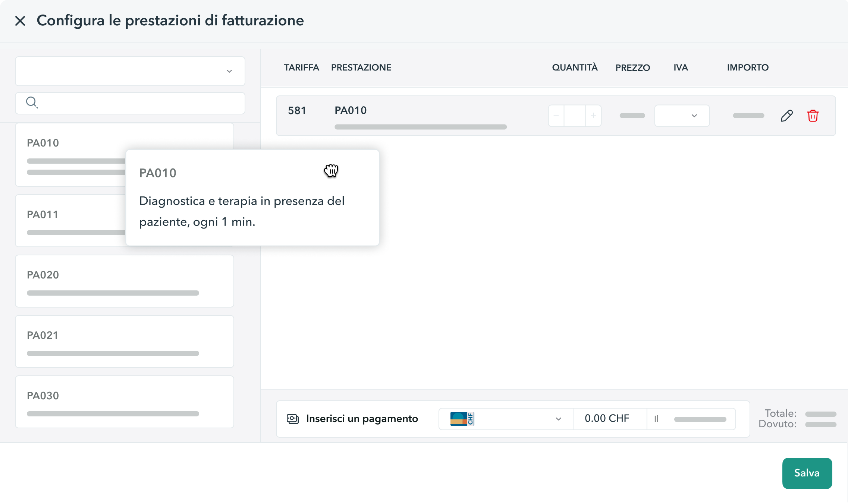Decrease quantity for PA010 row
Viewport: 848px width, 504px height.
pyautogui.click(x=556, y=116)
